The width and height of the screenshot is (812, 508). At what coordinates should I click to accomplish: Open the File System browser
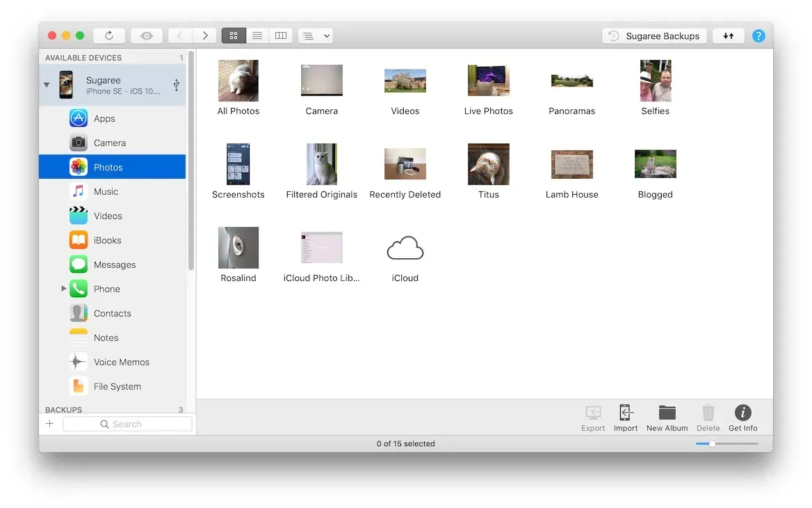[116, 386]
